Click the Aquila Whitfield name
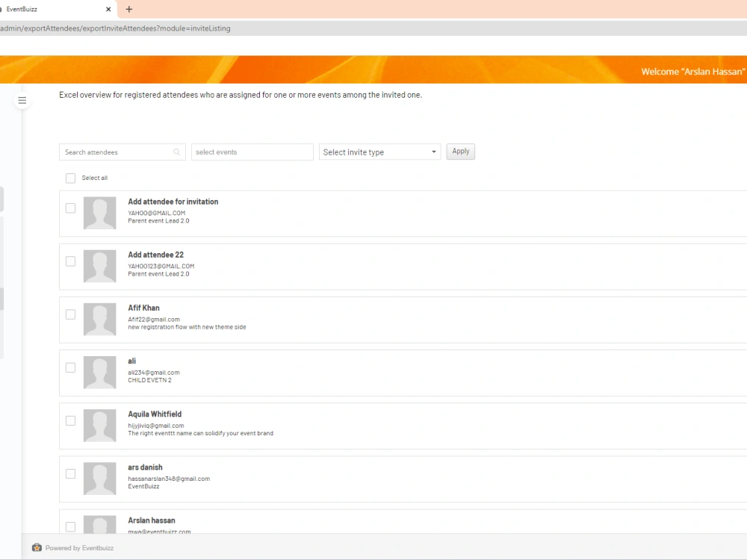Viewport: 747px width, 560px height. point(155,414)
